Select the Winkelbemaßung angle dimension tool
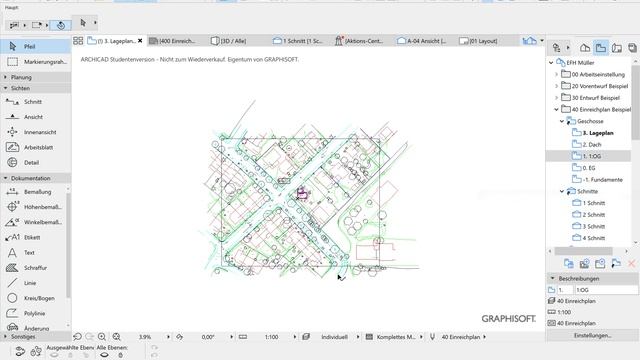 click(x=33, y=222)
